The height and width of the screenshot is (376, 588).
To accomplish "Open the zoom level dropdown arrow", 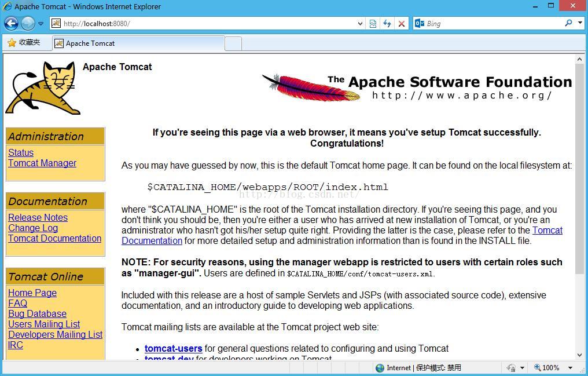I will 571,368.
